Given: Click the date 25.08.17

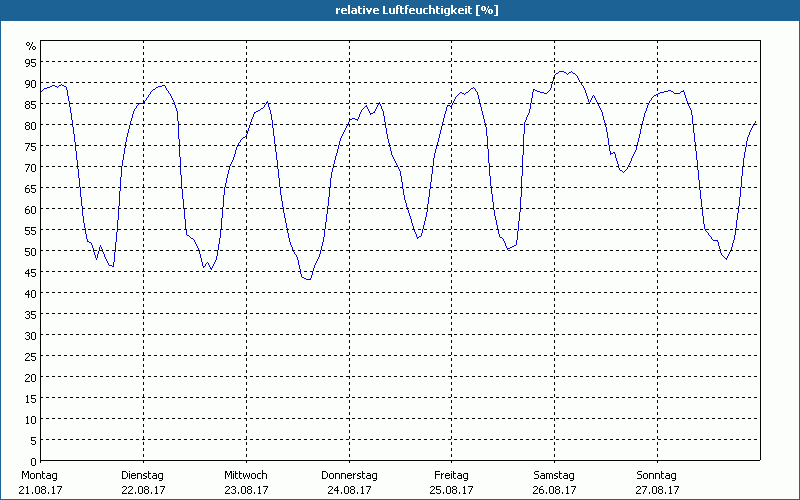Looking at the screenshot, I should click(452, 490).
